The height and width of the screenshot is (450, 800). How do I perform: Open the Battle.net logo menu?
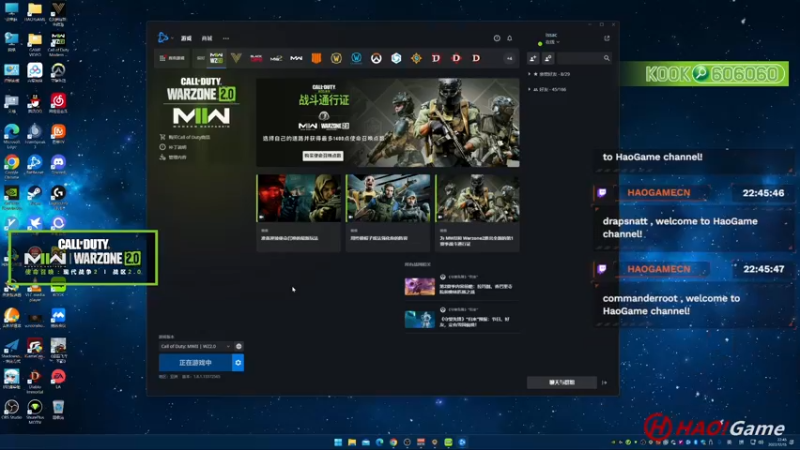163,38
